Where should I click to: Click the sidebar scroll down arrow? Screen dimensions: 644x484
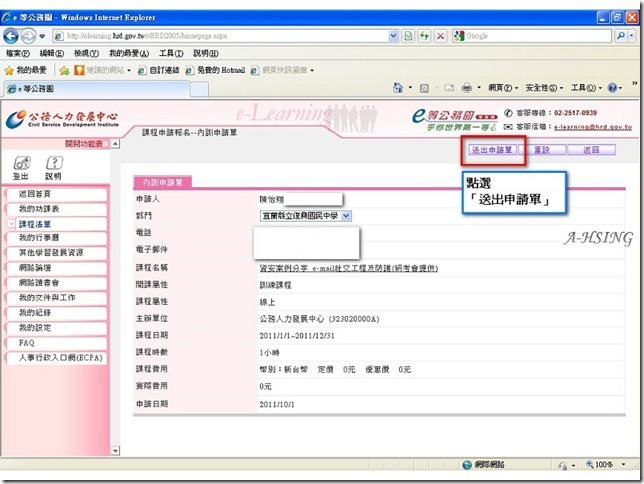pyautogui.click(x=115, y=451)
